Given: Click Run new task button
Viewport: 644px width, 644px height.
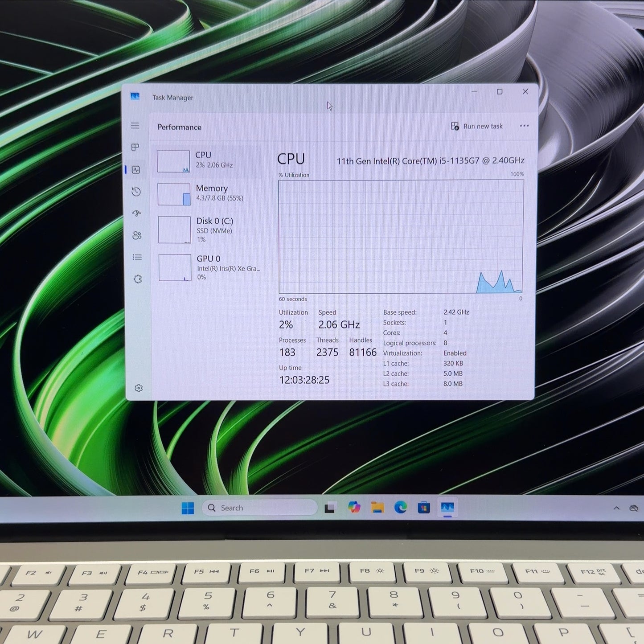Looking at the screenshot, I should (476, 127).
